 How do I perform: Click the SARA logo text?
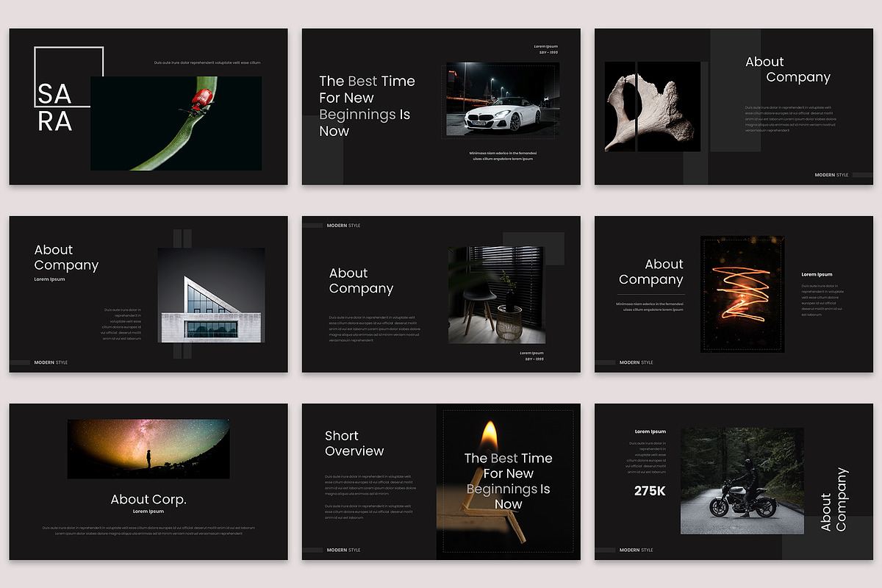(55, 107)
